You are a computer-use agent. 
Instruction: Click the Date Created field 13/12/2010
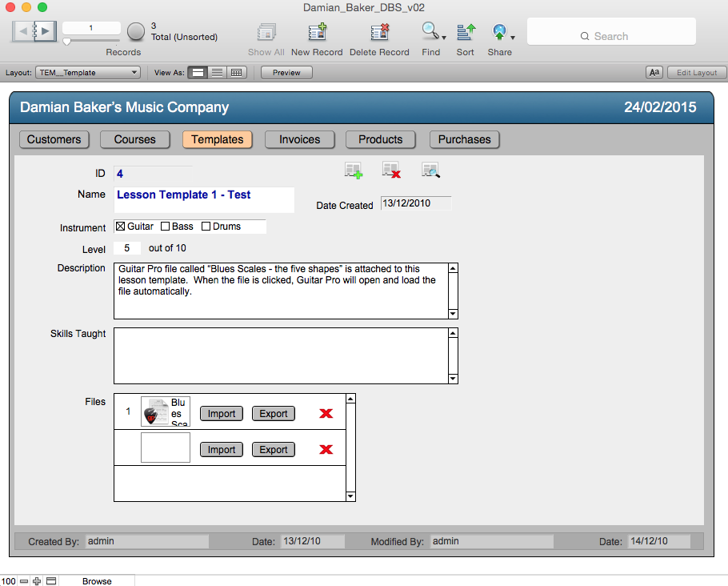(416, 203)
